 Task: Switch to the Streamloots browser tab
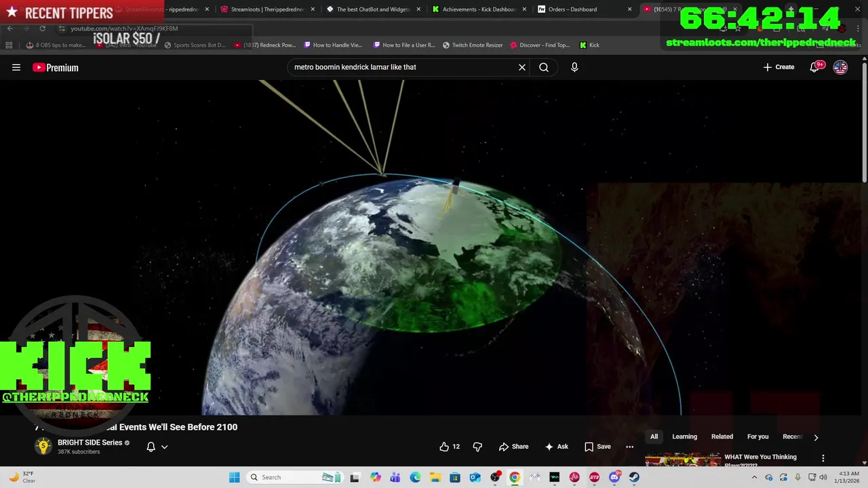click(267, 9)
